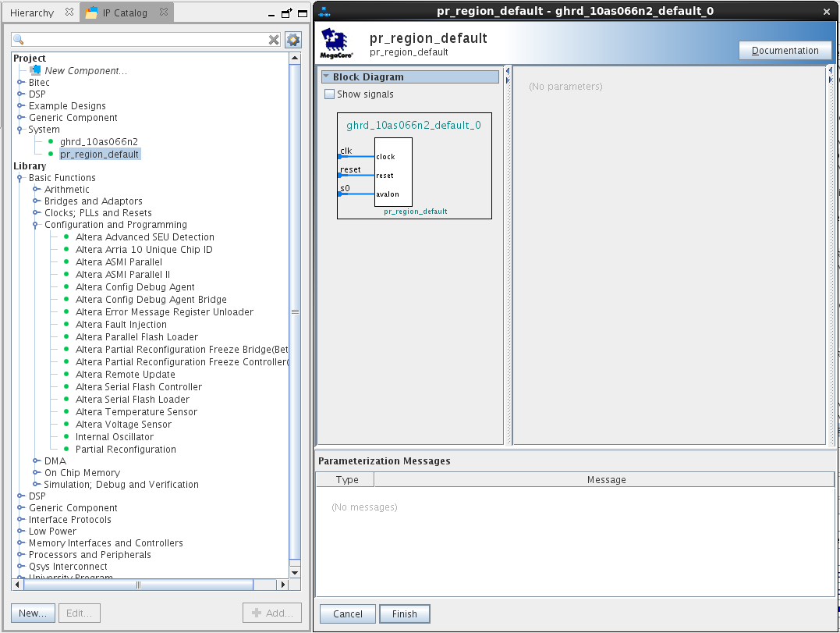The width and height of the screenshot is (840, 633).
Task: Select Altera Voltage Sensor
Action: pos(123,424)
